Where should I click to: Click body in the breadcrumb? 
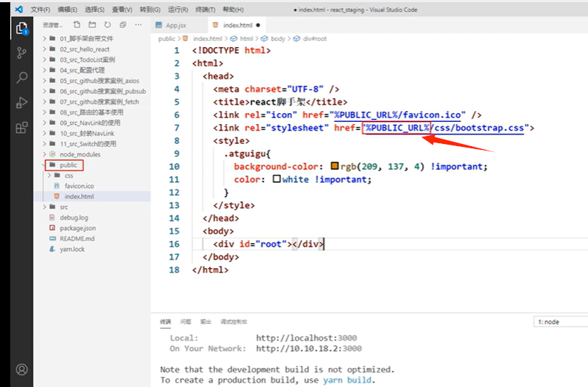[x=277, y=39]
